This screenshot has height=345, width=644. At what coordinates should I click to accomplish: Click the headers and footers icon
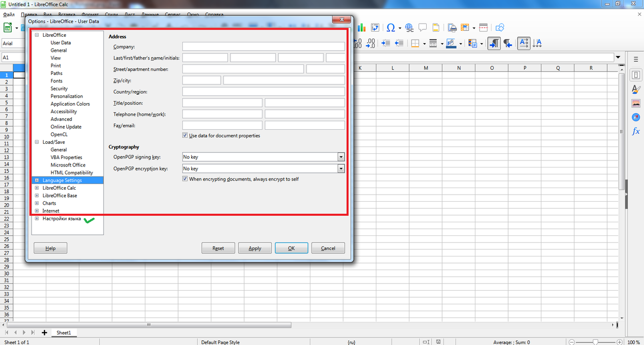tap(436, 28)
